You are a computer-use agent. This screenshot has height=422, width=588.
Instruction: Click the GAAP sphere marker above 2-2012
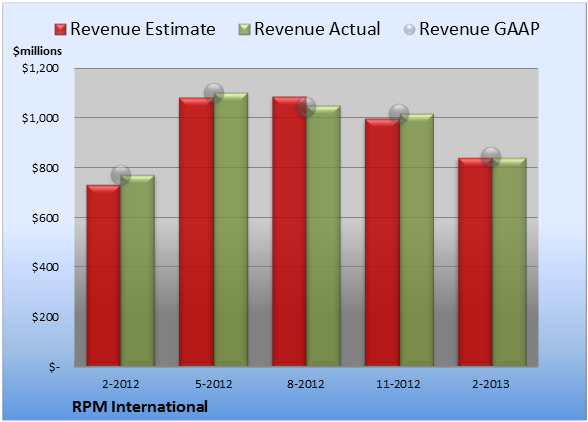pyautogui.click(x=121, y=175)
